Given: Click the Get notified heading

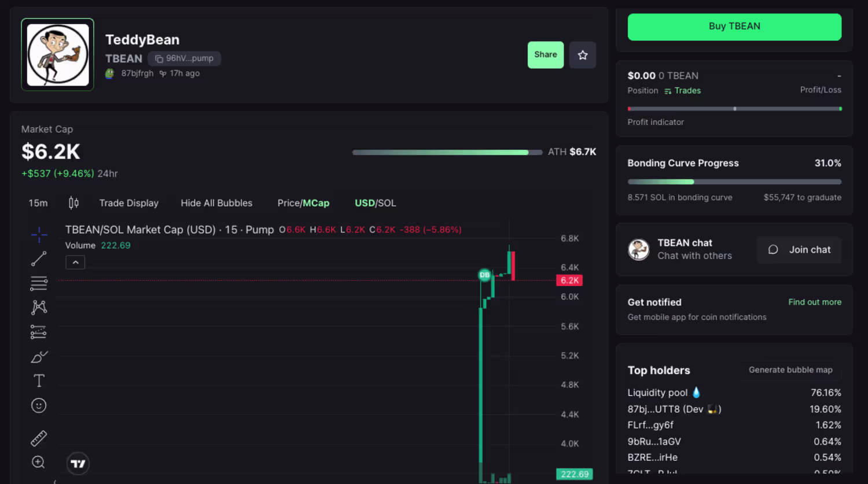Looking at the screenshot, I should pyautogui.click(x=654, y=302).
